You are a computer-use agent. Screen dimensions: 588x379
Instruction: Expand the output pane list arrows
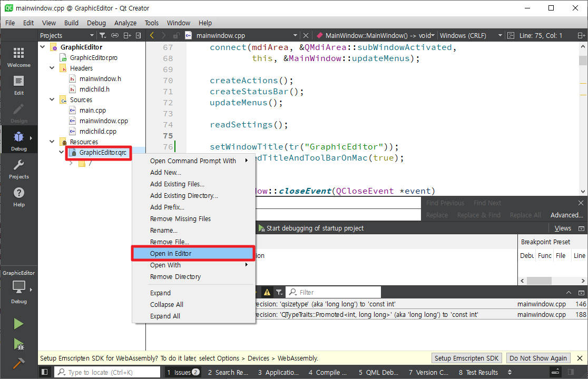(x=509, y=372)
